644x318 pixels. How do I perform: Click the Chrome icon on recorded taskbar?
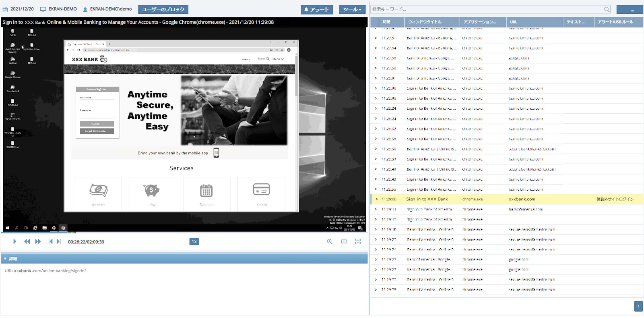[x=63, y=228]
